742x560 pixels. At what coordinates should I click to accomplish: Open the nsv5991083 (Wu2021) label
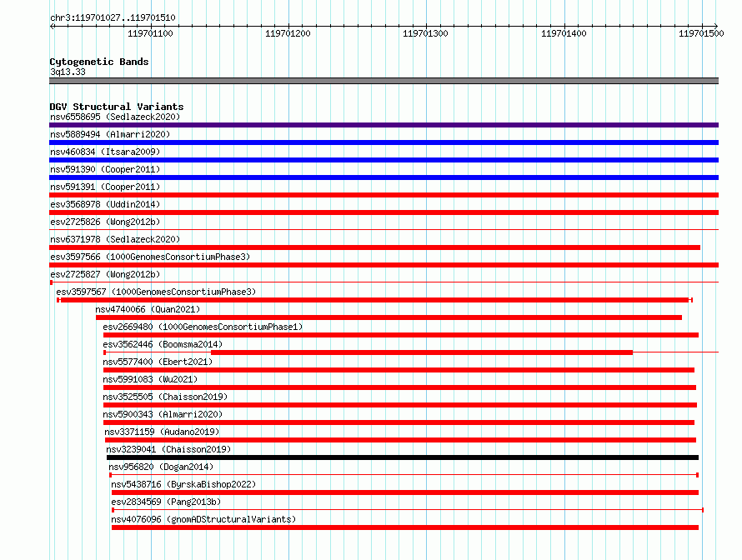pyautogui.click(x=150, y=379)
